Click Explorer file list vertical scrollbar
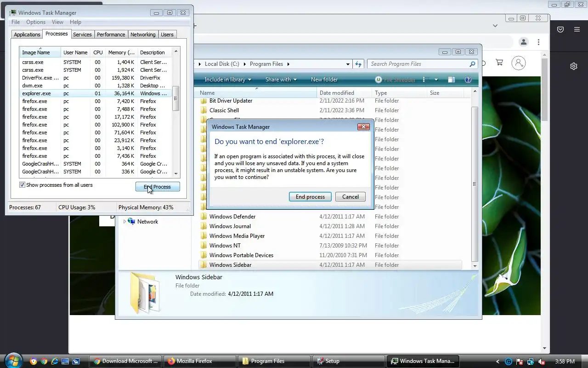588x368 pixels. [475, 184]
